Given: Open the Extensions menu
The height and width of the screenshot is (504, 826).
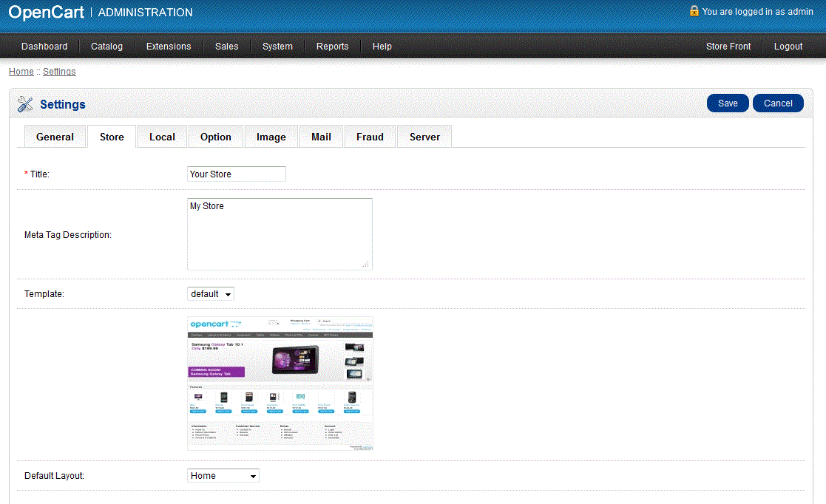Looking at the screenshot, I should [x=169, y=46].
